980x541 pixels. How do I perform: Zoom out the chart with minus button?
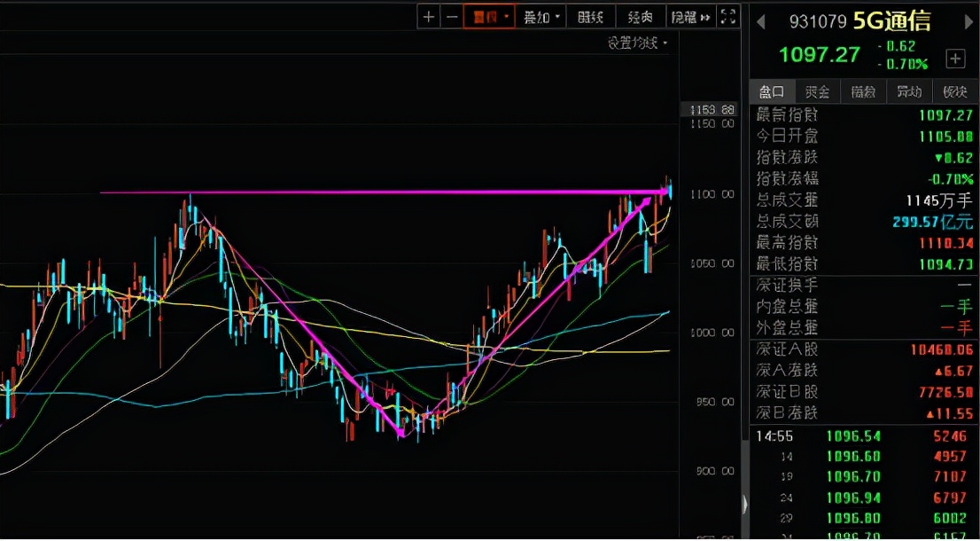pos(452,17)
